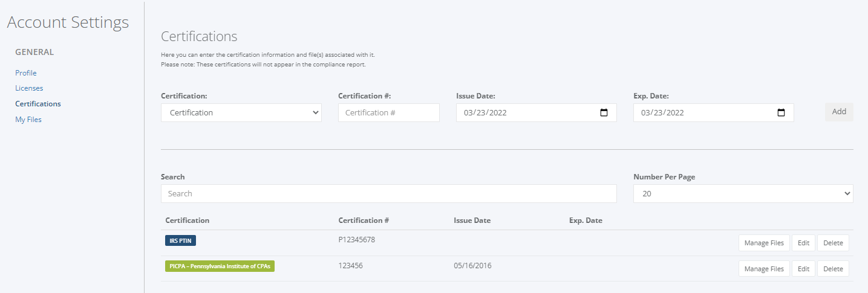Edit the PICPA certification row

pyautogui.click(x=803, y=269)
